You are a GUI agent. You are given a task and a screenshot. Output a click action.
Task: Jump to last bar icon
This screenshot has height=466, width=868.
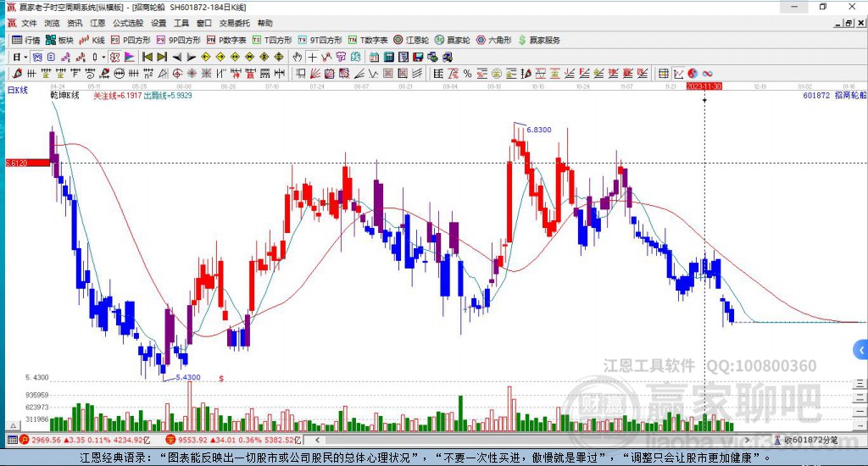(162, 57)
